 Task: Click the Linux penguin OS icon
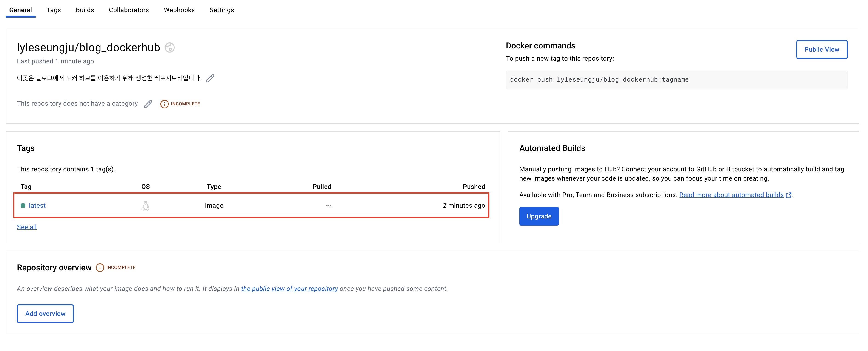145,206
